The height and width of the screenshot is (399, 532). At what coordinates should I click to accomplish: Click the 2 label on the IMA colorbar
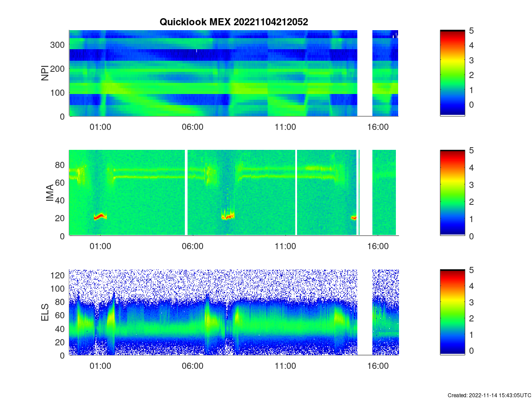pyautogui.click(x=472, y=202)
